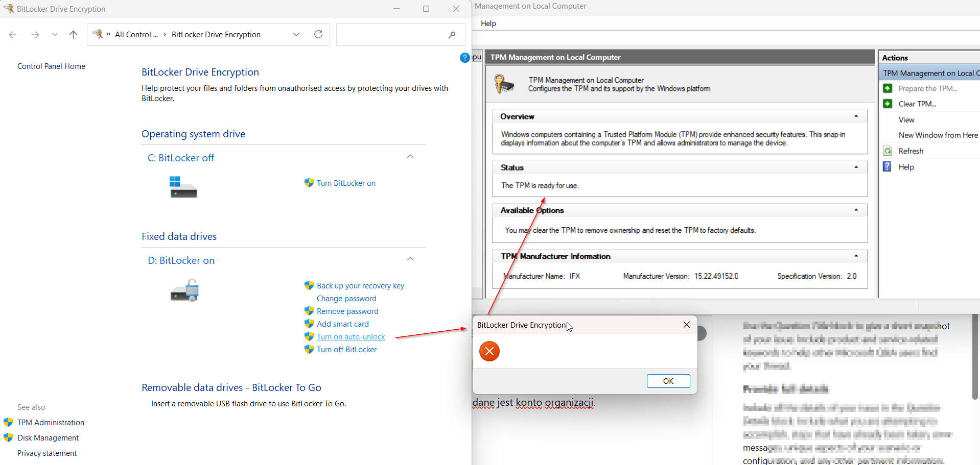The height and width of the screenshot is (465, 980).
Task: Click 'The TPM is ready for use.' status text
Action: [x=540, y=186]
